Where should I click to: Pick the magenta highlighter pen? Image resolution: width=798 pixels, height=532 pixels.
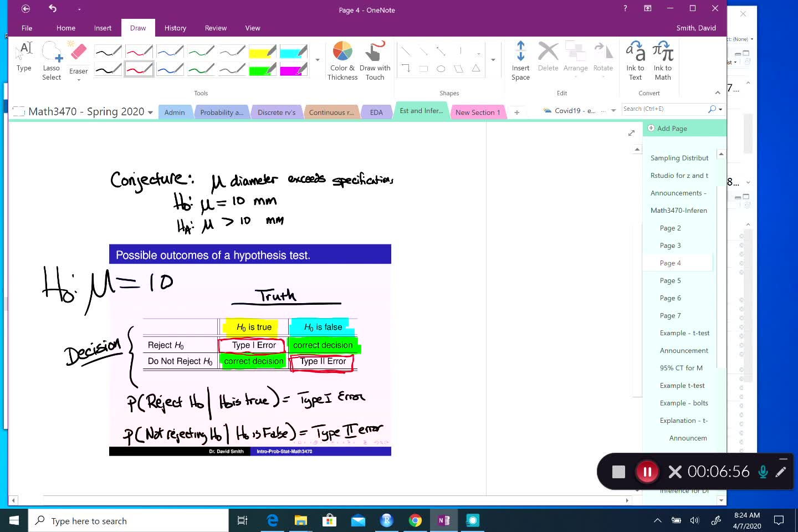point(294,69)
